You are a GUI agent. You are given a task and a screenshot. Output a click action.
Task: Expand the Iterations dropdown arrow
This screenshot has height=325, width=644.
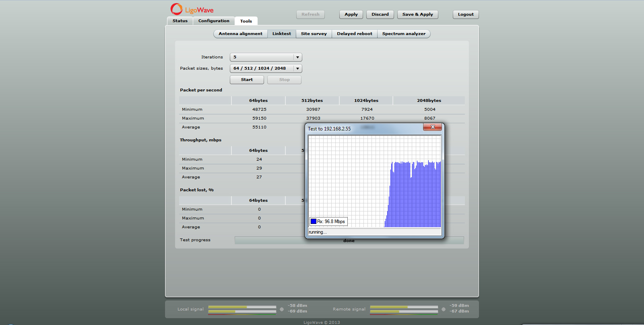tap(297, 57)
